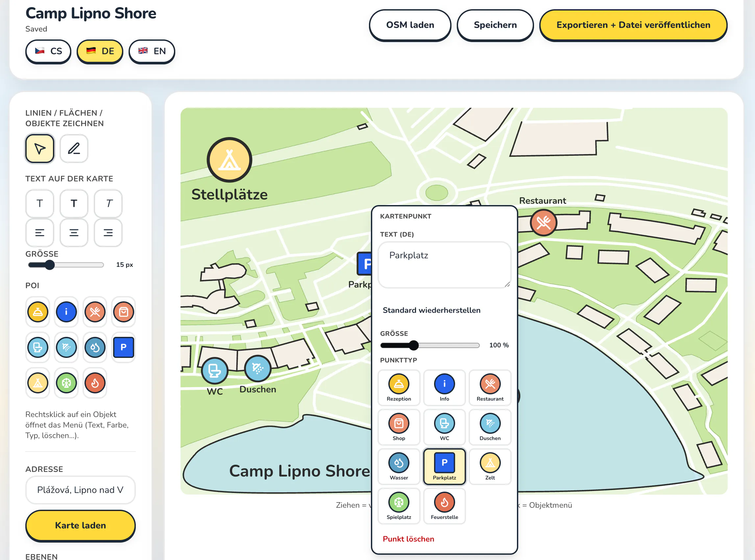This screenshot has width=755, height=560.
Task: Pick playground POI in left sidebar
Action: [x=66, y=383]
